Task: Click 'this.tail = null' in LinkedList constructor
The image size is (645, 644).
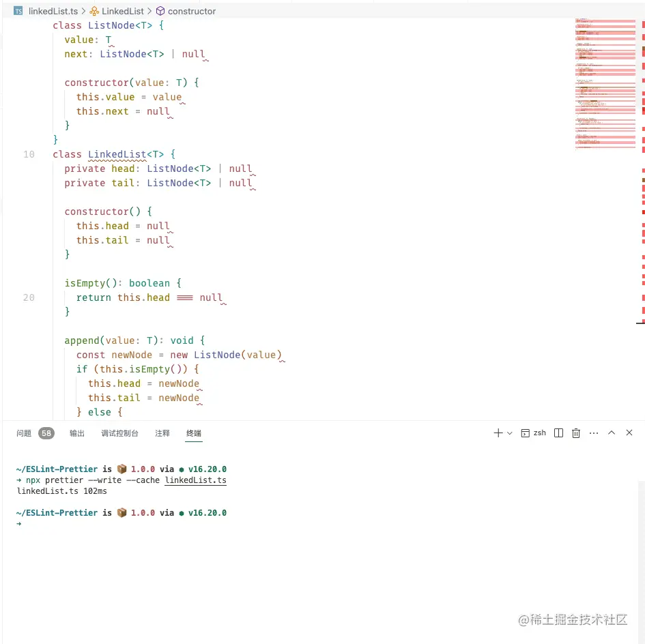Action: [123, 240]
